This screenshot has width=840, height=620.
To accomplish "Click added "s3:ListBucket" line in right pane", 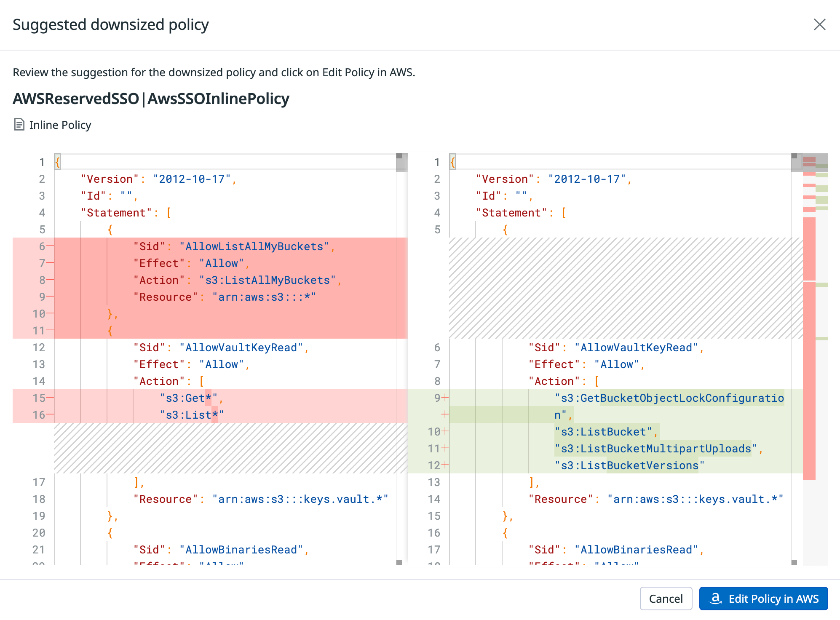I will pos(607,432).
